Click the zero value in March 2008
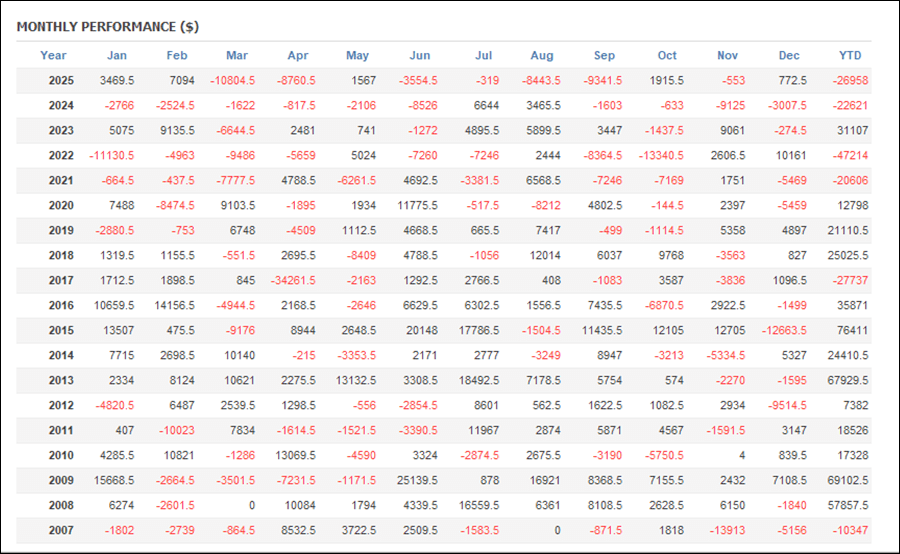This screenshot has width=900, height=554. coord(252,505)
